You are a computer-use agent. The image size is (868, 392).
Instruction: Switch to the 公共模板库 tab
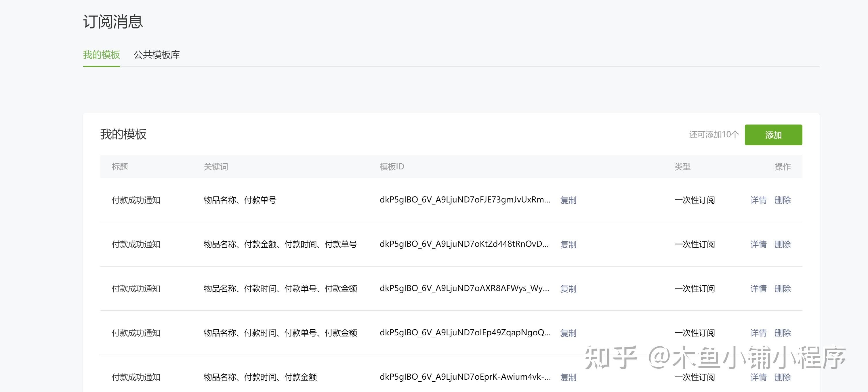tap(157, 55)
